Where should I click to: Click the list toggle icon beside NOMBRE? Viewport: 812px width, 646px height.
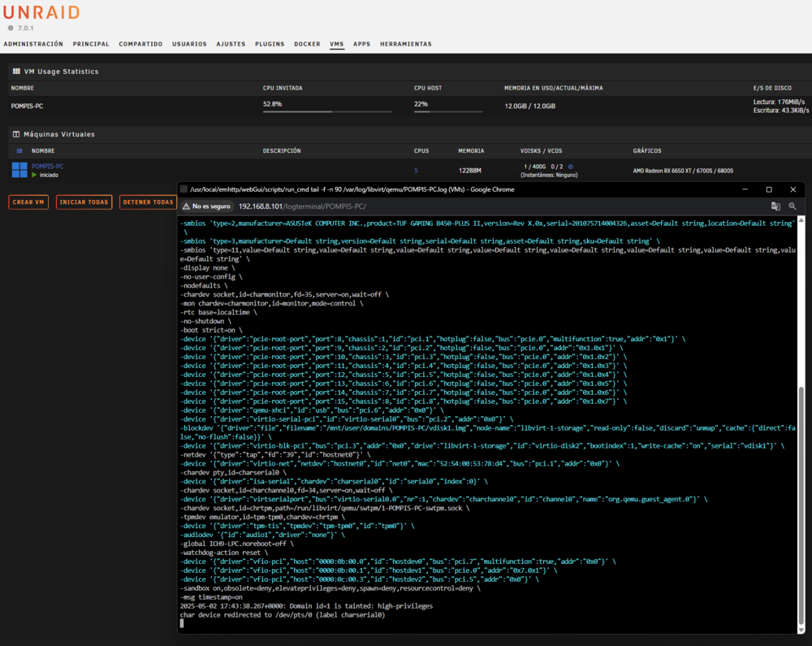click(x=19, y=151)
